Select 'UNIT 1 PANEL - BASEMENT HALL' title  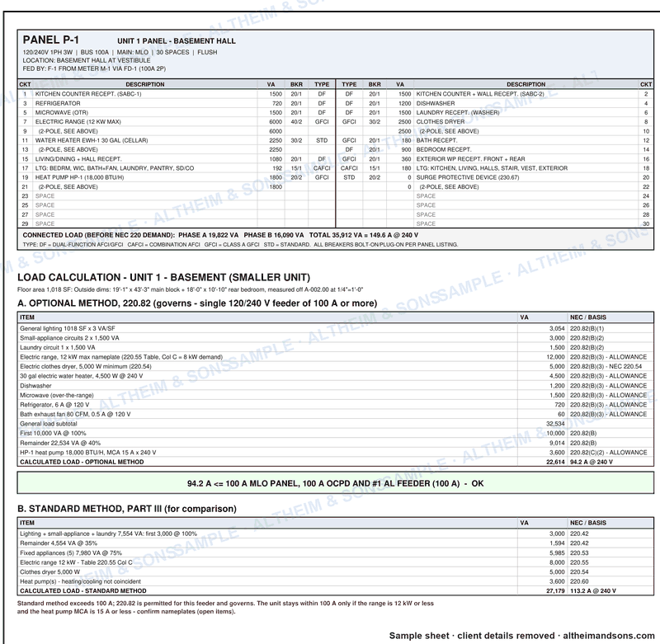[177, 41]
